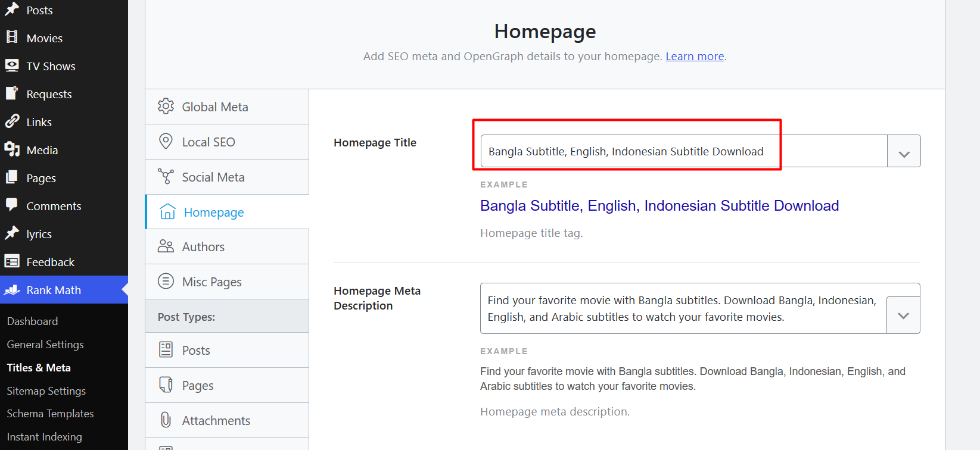
Task: Click the Authors people icon
Action: pyautogui.click(x=166, y=246)
